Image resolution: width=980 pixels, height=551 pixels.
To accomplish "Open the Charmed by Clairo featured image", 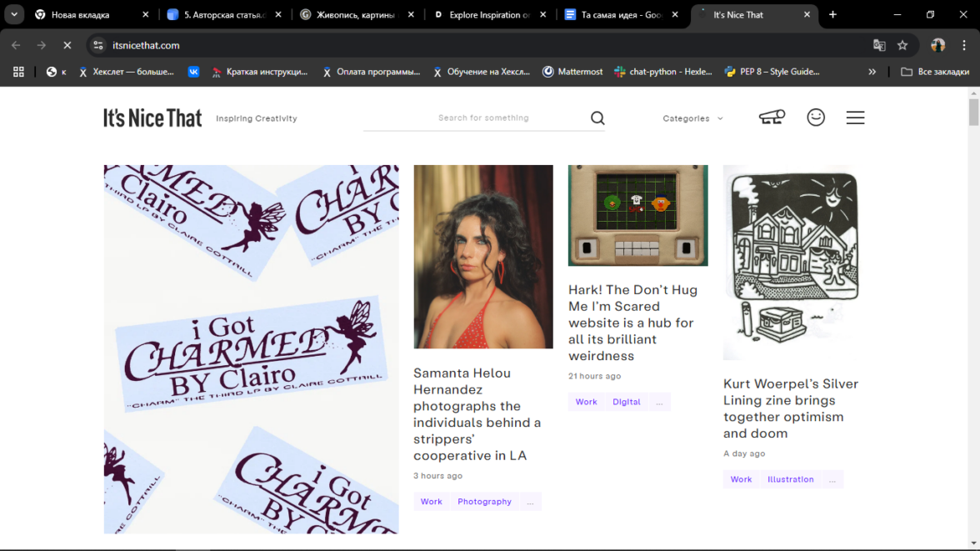I will pos(252,349).
